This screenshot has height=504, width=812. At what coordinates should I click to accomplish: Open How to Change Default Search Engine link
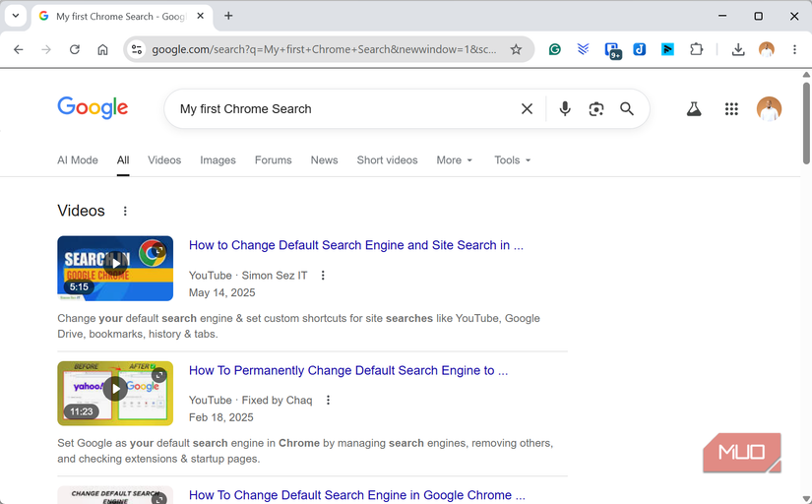click(x=355, y=245)
